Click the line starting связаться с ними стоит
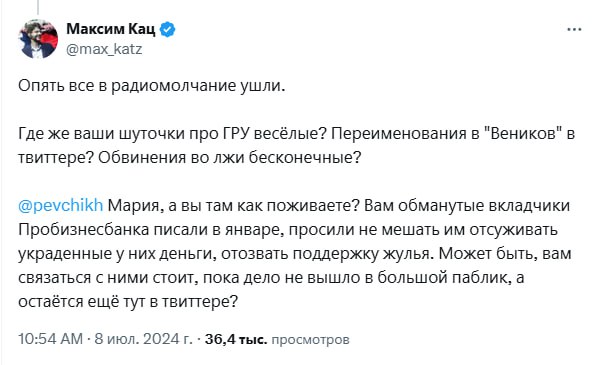The image size is (597, 365). pos(271,277)
